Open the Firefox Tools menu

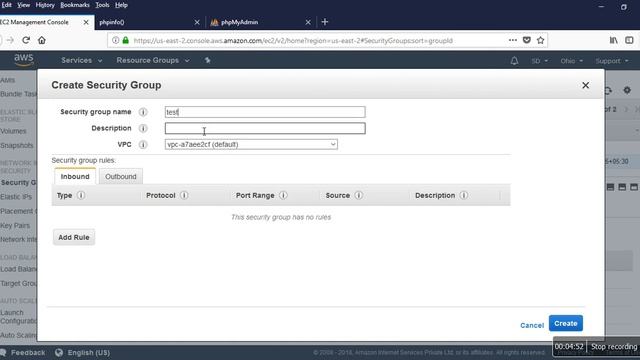pos(102,5)
